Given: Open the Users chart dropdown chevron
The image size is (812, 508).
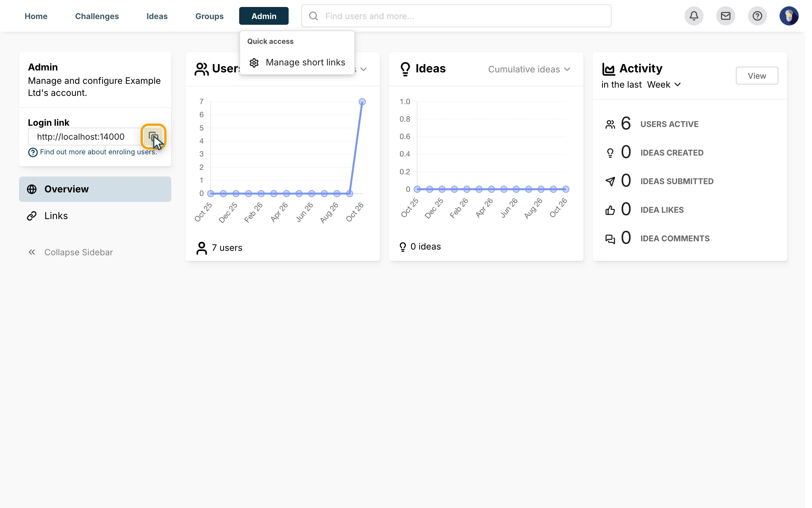Looking at the screenshot, I should pyautogui.click(x=363, y=69).
